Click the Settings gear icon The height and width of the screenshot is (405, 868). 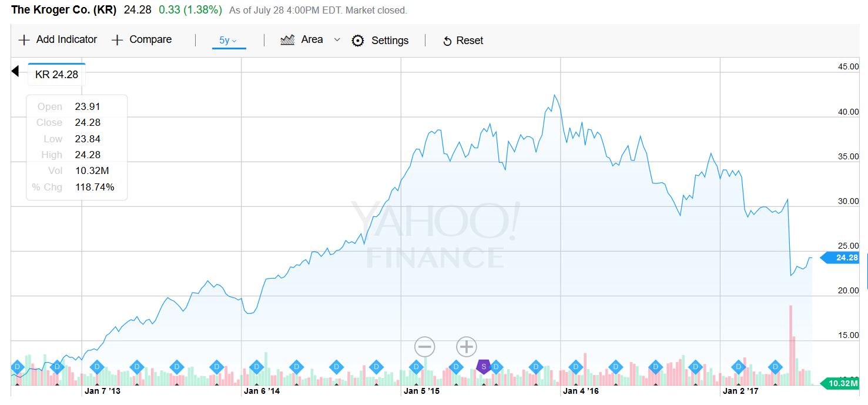click(x=357, y=41)
